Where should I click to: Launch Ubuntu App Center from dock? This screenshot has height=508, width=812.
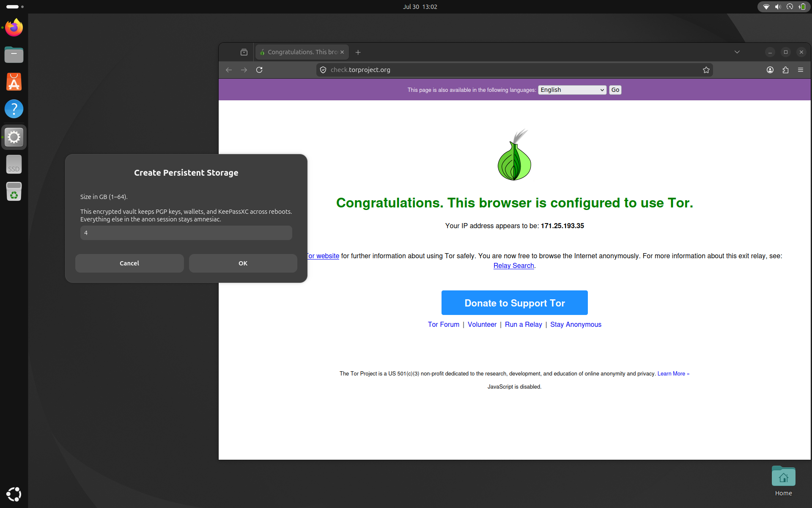(x=14, y=82)
